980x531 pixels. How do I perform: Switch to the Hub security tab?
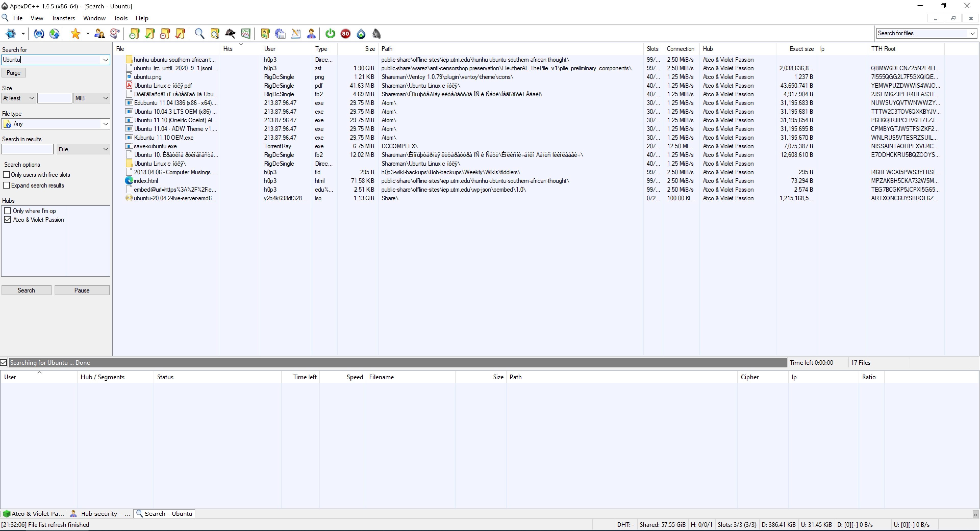100,513
